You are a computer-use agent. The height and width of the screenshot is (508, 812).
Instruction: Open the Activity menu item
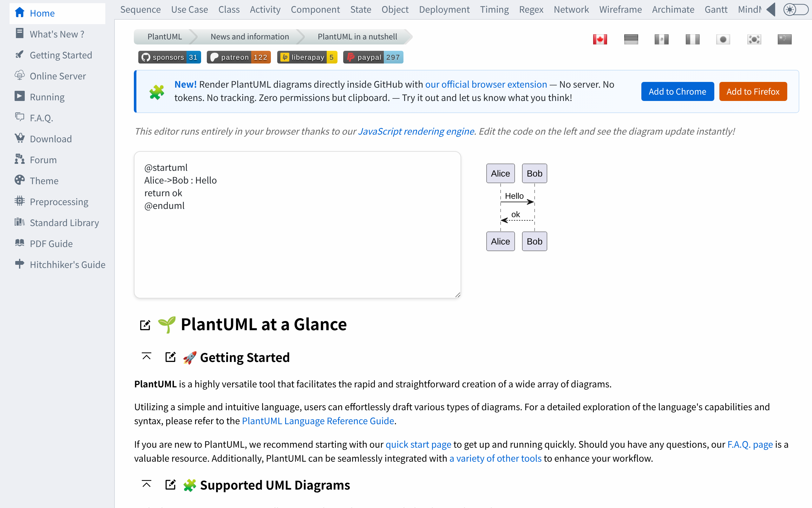click(x=265, y=10)
